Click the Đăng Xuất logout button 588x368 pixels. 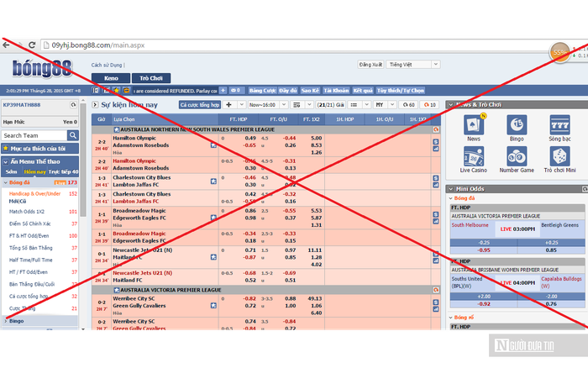click(x=370, y=65)
